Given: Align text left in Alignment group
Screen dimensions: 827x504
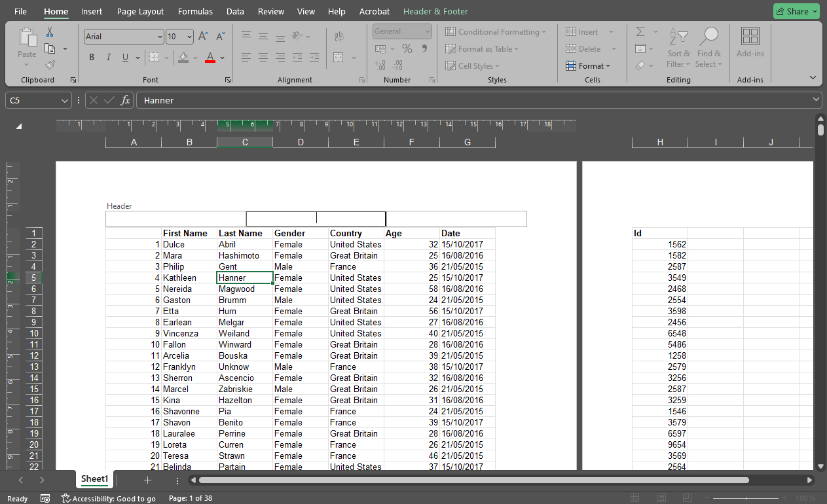Looking at the screenshot, I should pyautogui.click(x=246, y=58).
